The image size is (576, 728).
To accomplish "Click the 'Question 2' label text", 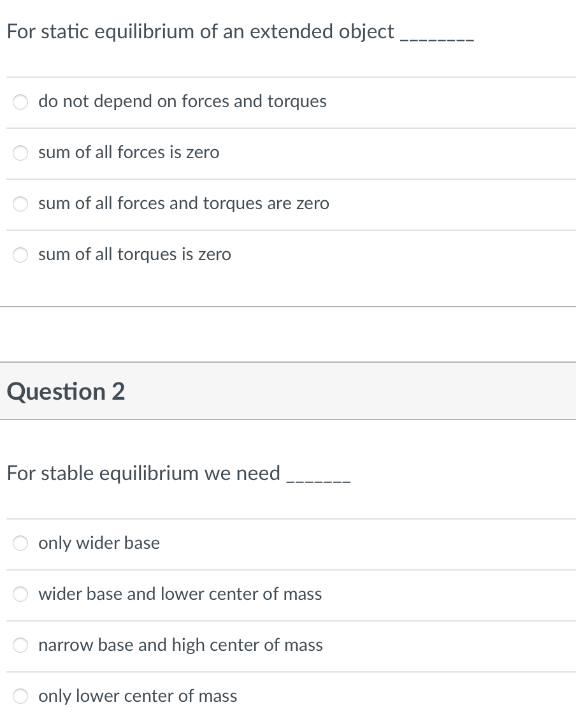I will click(x=65, y=391).
